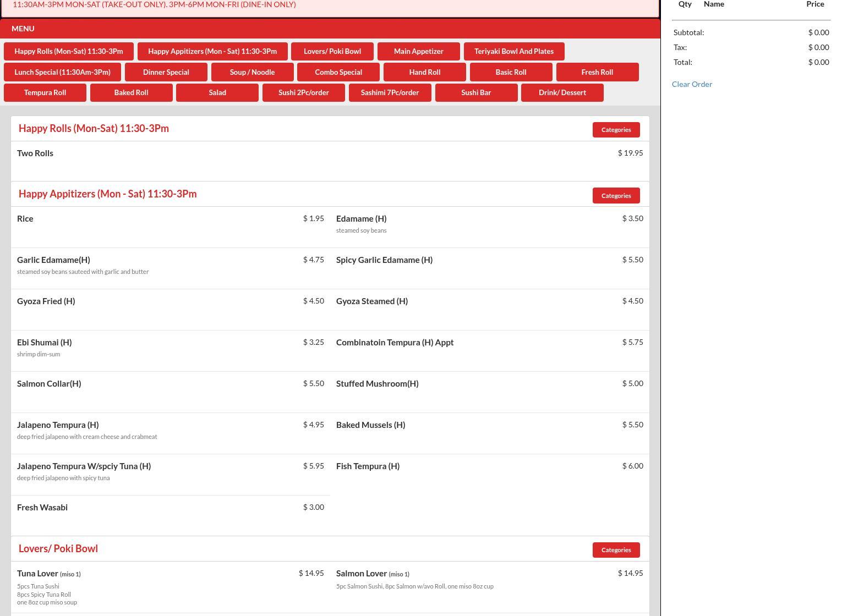Add Fresh Wasabi to order
842x616 pixels.
171,515
